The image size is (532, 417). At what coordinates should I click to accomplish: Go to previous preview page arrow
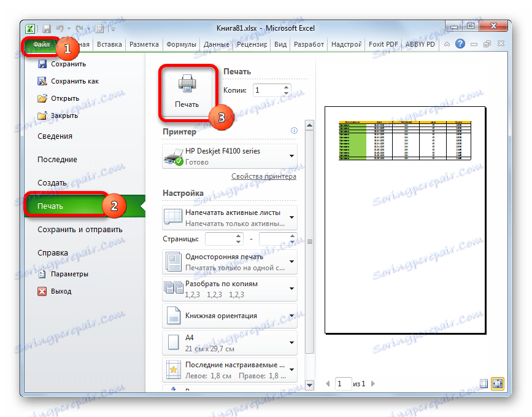328,384
